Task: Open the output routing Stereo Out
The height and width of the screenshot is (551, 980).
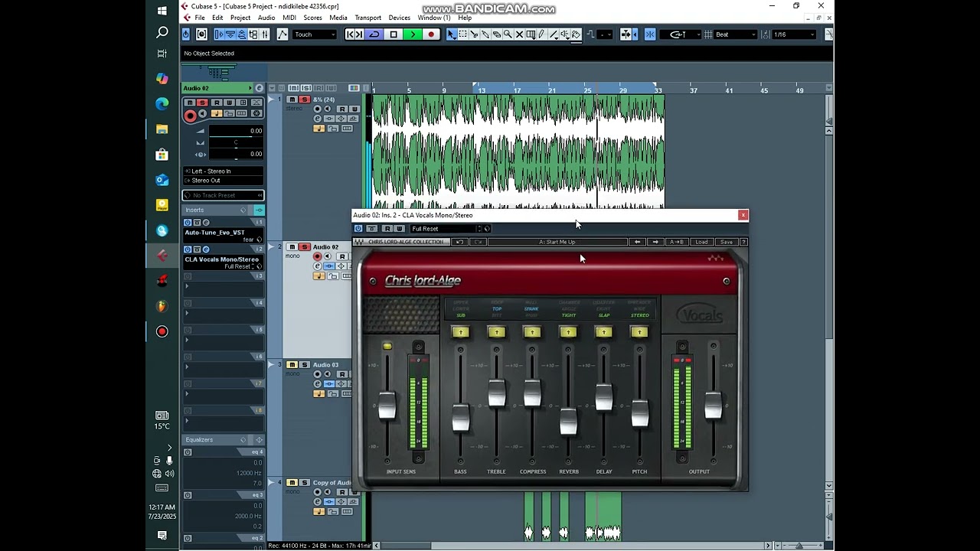Action: coord(223,181)
